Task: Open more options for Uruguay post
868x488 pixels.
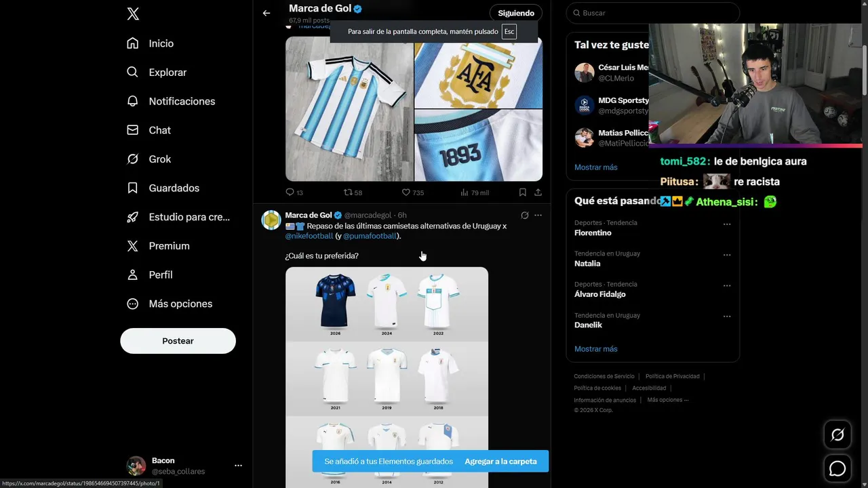Action: click(538, 216)
